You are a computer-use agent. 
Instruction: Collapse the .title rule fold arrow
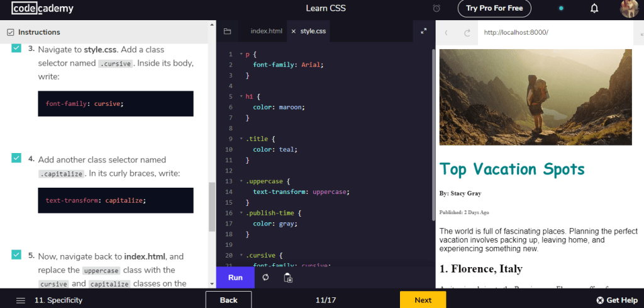240,139
